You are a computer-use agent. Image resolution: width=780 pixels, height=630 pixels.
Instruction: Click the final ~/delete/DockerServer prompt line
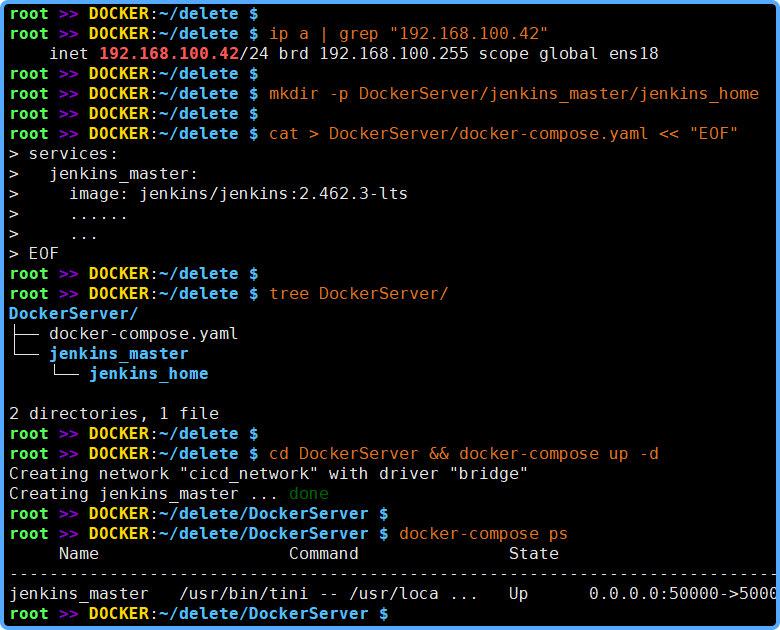click(x=199, y=614)
